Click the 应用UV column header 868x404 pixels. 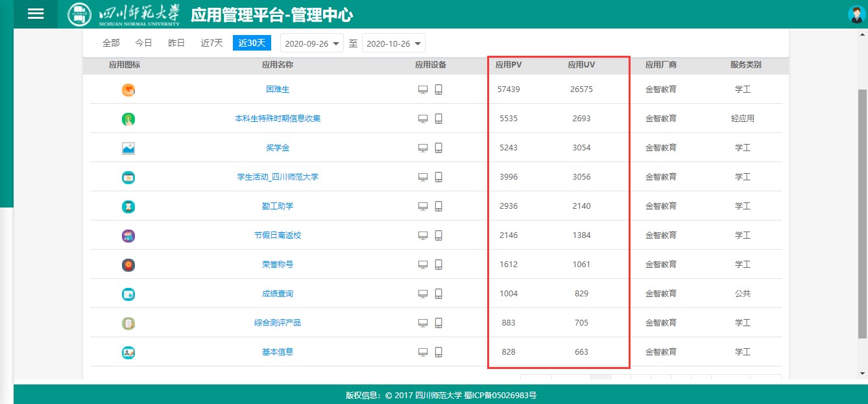point(581,65)
